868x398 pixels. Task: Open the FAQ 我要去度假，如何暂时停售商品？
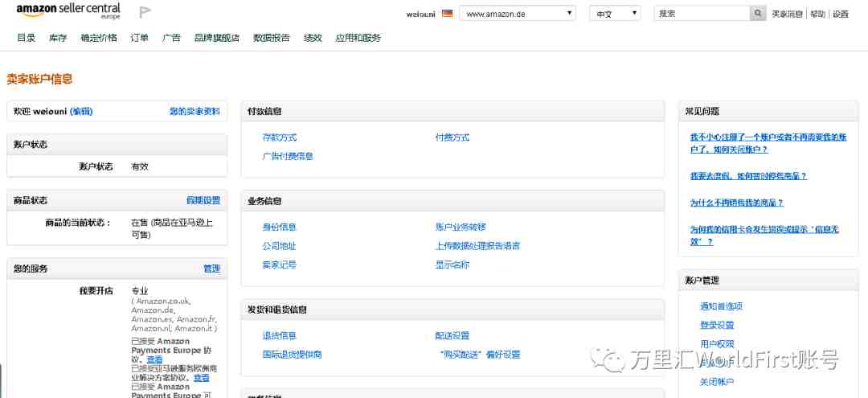(x=748, y=176)
